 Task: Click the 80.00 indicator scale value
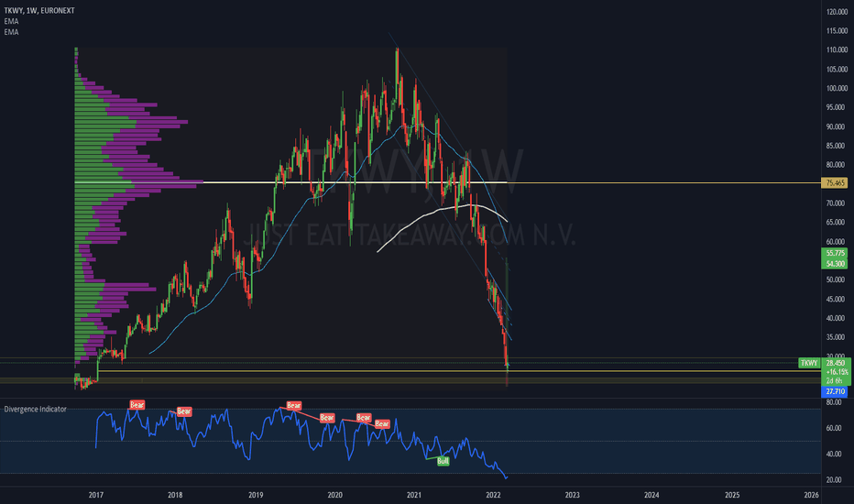coord(834,402)
